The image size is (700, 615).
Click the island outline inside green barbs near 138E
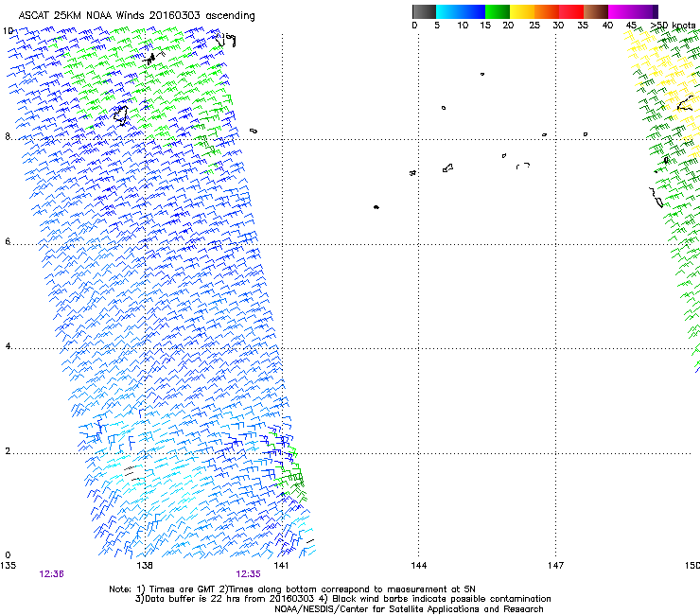point(121,115)
